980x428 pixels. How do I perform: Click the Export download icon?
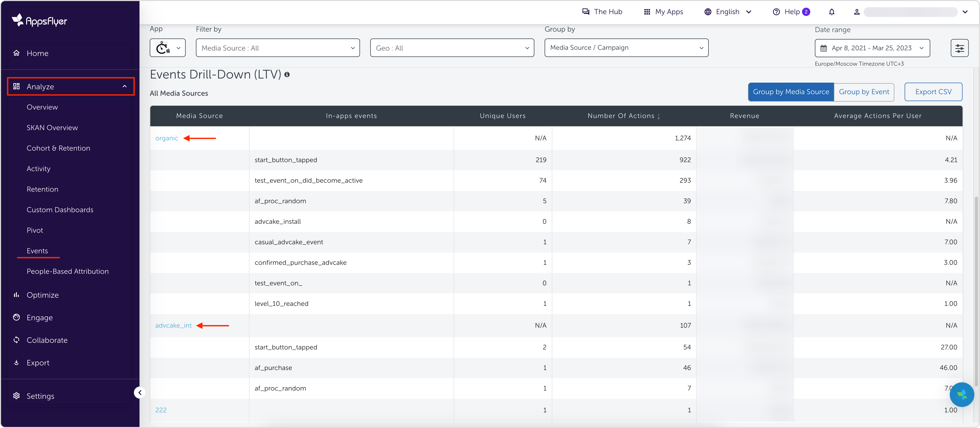coord(16,363)
